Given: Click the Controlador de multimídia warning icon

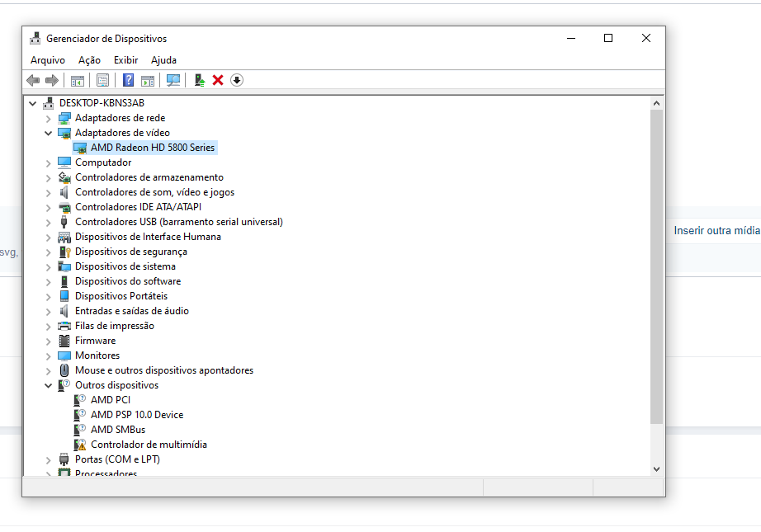Looking at the screenshot, I should 79,445.
